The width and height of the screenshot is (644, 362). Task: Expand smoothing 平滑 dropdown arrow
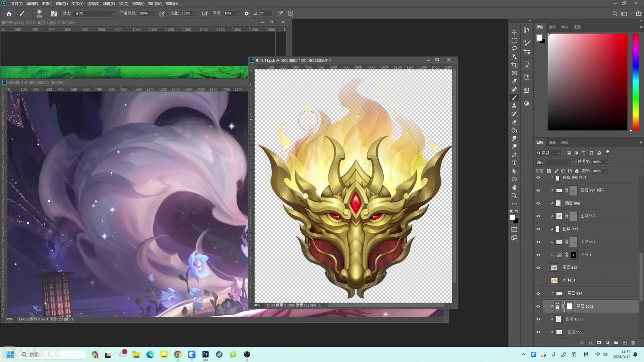pyautogui.click(x=238, y=14)
